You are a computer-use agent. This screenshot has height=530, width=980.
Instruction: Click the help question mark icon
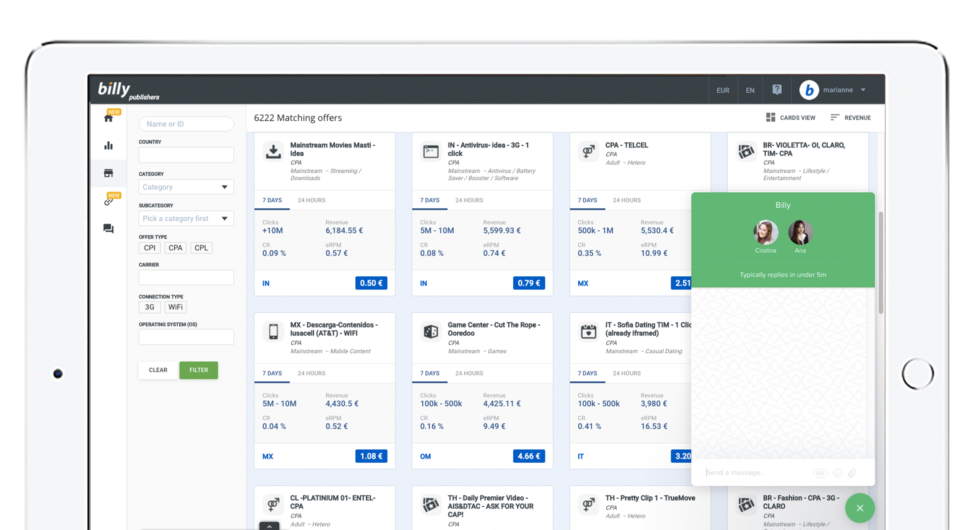click(777, 90)
